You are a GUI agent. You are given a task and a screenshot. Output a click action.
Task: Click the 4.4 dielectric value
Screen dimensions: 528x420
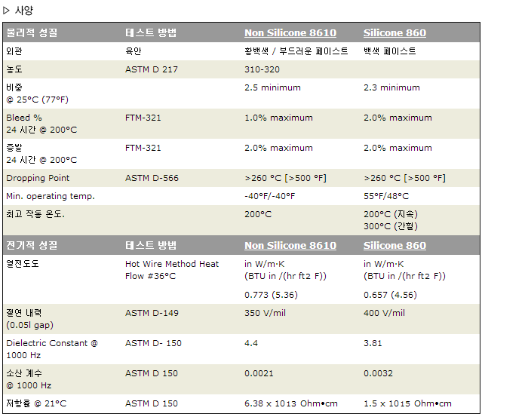click(251, 343)
